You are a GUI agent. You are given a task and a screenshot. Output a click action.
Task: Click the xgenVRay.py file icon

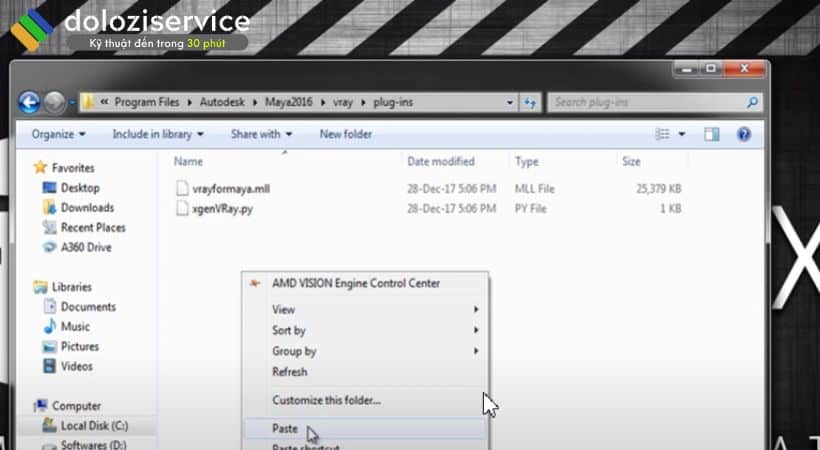(x=182, y=209)
